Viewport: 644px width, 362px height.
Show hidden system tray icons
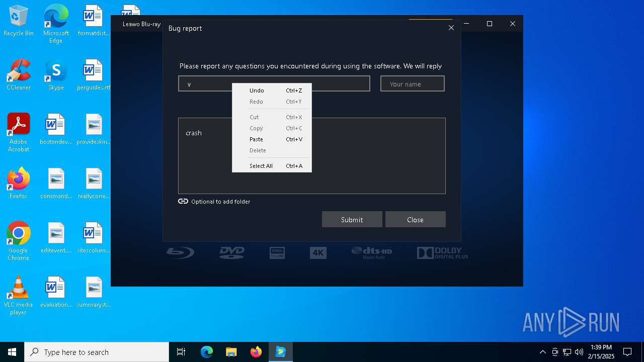(542, 352)
